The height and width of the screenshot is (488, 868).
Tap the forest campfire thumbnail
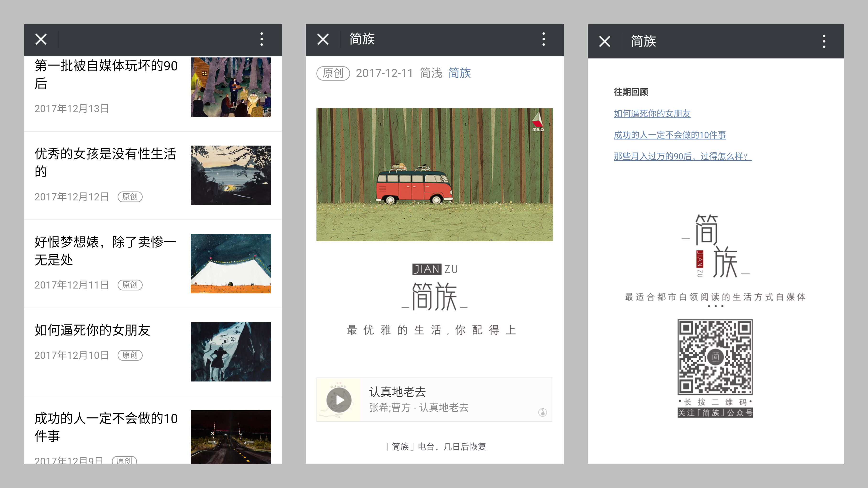[x=231, y=87]
